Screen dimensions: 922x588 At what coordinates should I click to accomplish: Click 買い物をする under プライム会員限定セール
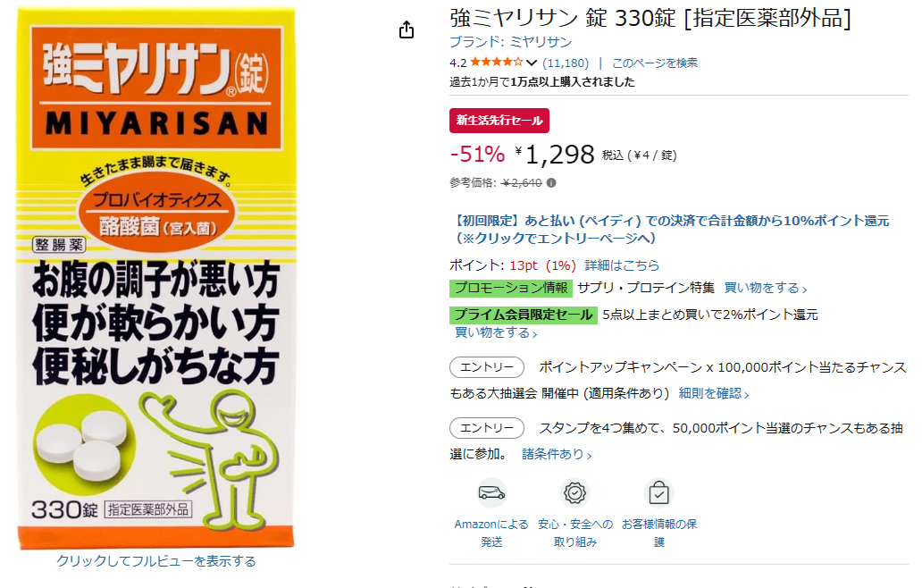pyautogui.click(x=496, y=332)
